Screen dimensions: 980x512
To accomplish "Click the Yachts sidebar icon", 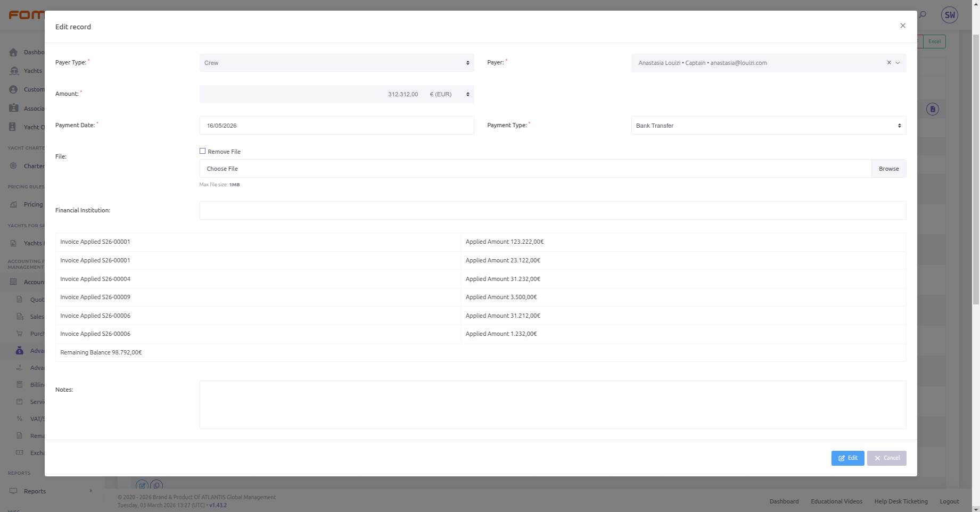I will [13, 71].
